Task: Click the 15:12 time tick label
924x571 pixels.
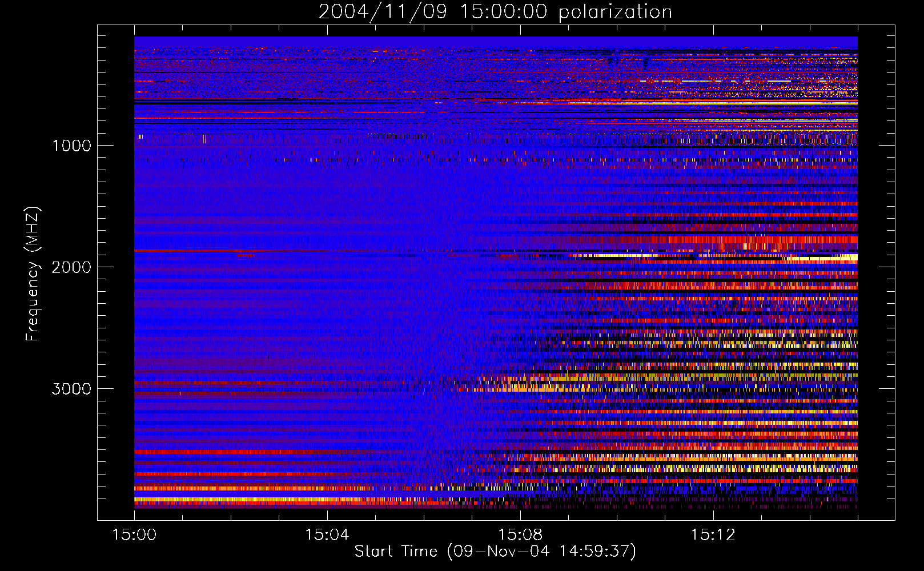Action: (712, 535)
